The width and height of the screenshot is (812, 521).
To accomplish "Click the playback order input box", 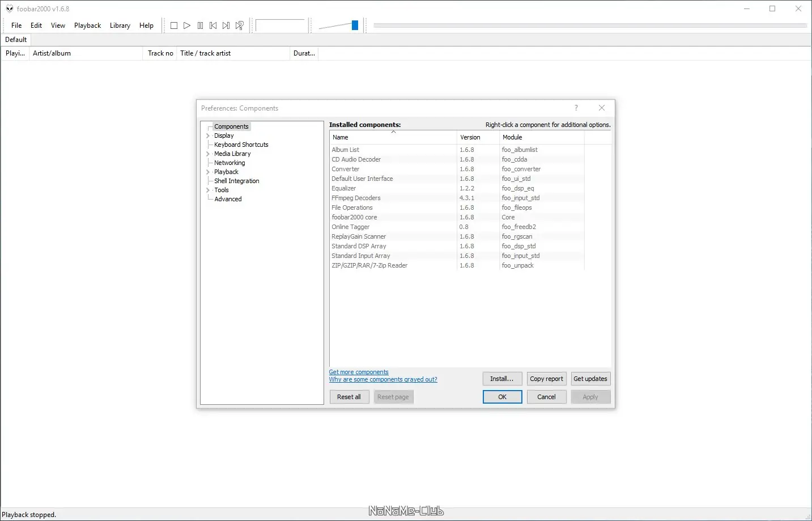I will click(x=280, y=26).
